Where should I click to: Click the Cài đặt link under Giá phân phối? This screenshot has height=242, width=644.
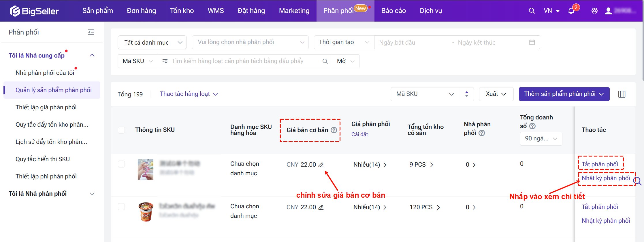[359, 134]
